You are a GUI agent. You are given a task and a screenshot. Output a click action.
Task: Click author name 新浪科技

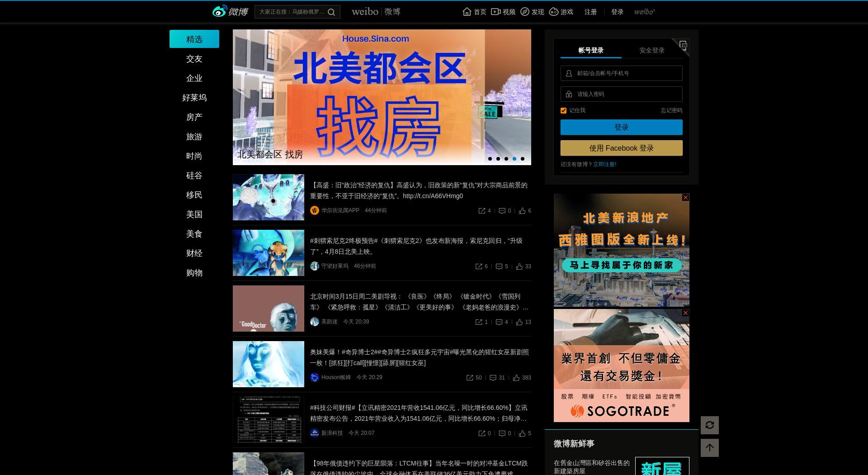[332, 433]
